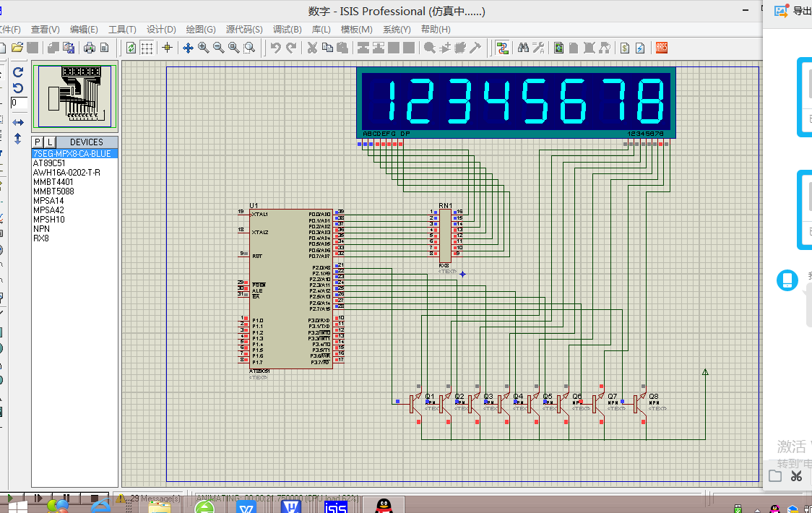
Task: Rotate anti-clockwise using the rotation icon
Action: 18,87
